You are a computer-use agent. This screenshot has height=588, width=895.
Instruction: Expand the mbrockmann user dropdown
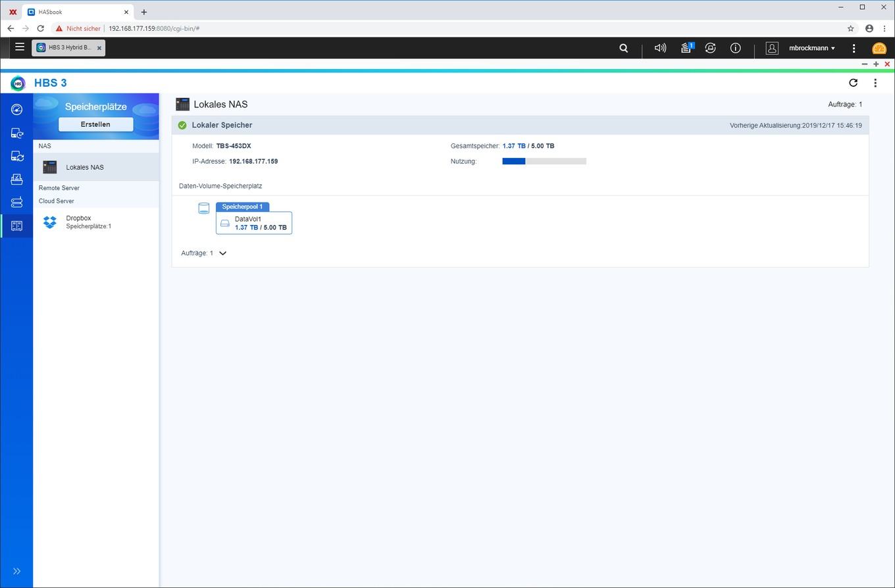coord(812,48)
